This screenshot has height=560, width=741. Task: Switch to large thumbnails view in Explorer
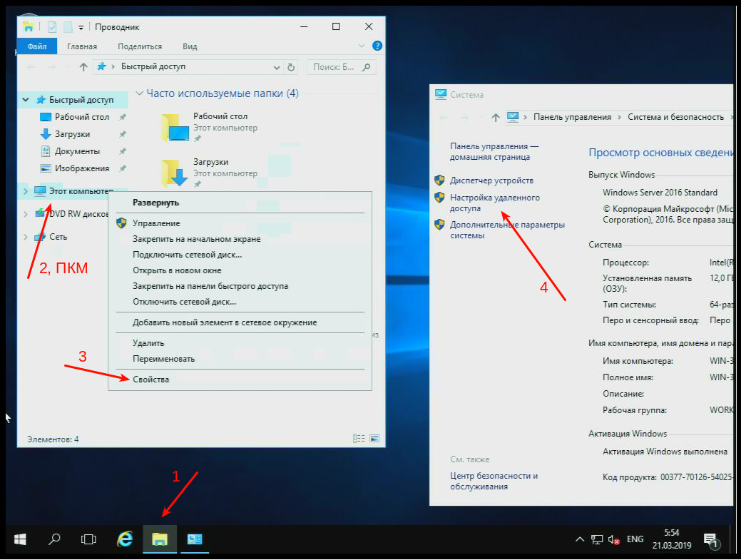pos(374,439)
